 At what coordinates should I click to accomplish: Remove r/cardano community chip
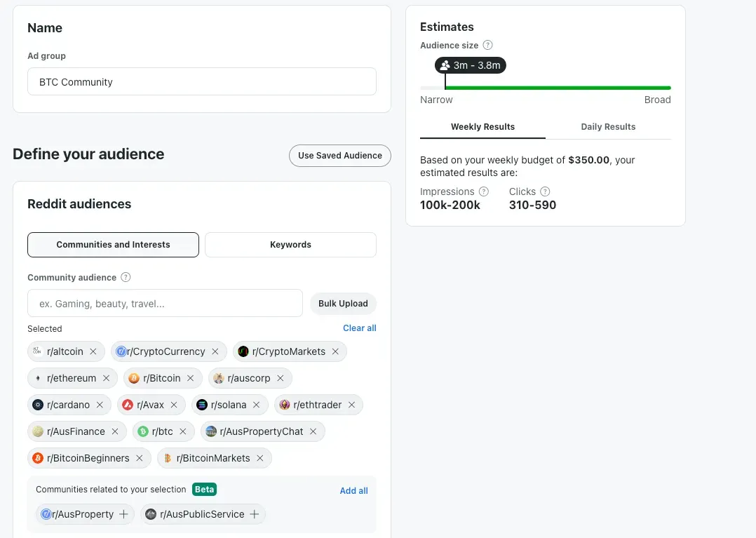[x=100, y=405]
